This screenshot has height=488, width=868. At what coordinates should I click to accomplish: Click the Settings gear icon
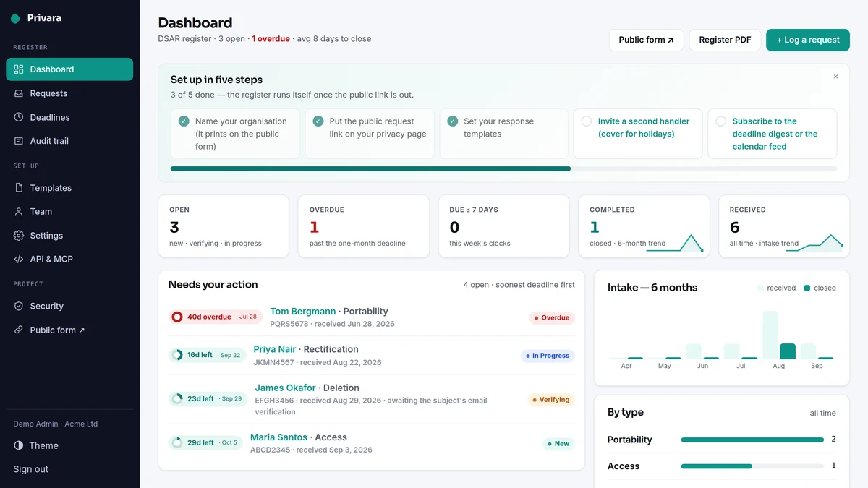point(19,236)
